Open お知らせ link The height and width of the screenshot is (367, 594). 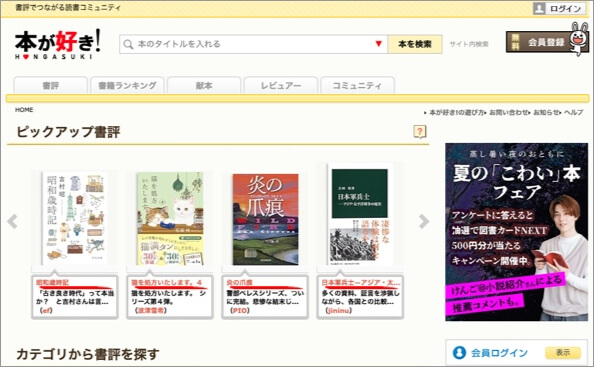point(546,112)
